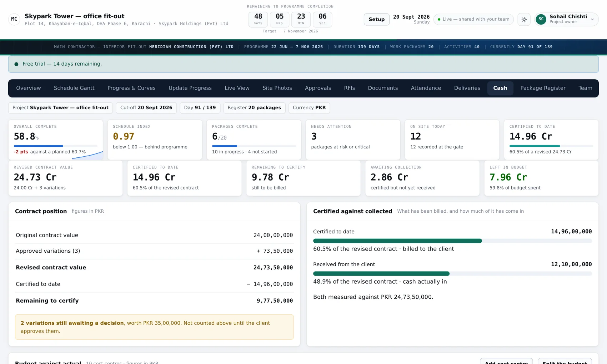Click the SC user avatar
This screenshot has height=364, width=607.
(541, 19)
